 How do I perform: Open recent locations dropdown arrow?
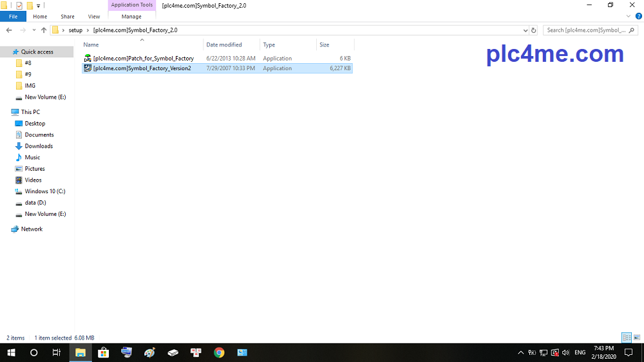click(x=33, y=30)
